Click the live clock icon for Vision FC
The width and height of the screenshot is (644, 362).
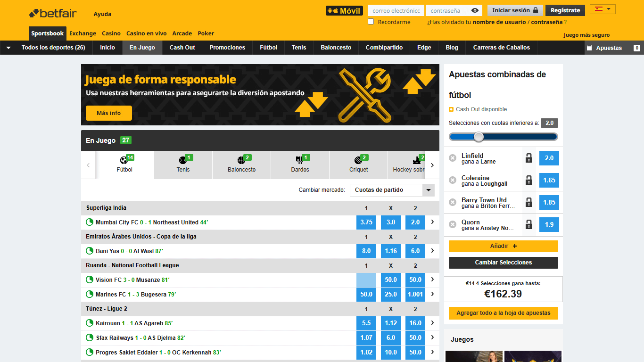90,280
